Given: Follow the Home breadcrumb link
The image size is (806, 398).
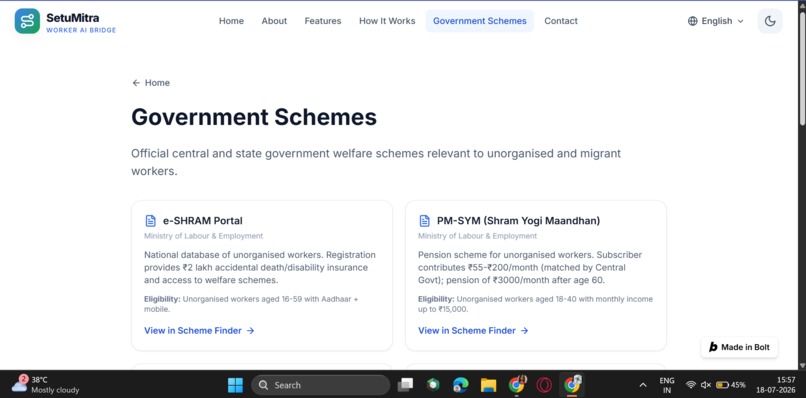Looking at the screenshot, I should [157, 83].
